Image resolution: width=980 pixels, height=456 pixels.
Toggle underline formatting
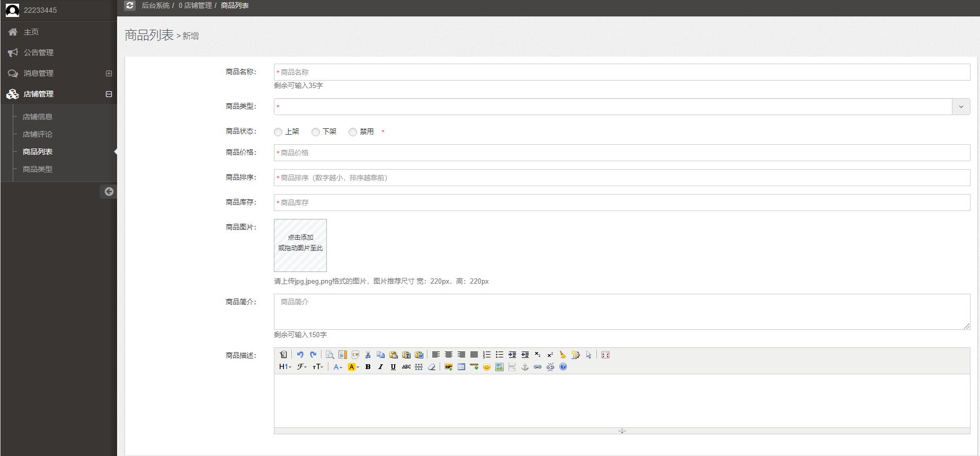tap(393, 367)
